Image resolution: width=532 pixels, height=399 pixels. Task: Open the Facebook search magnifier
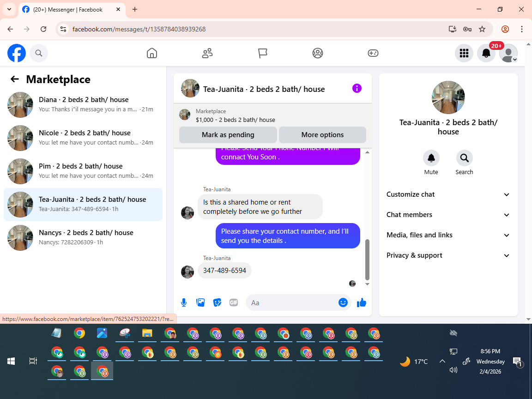[x=39, y=53]
